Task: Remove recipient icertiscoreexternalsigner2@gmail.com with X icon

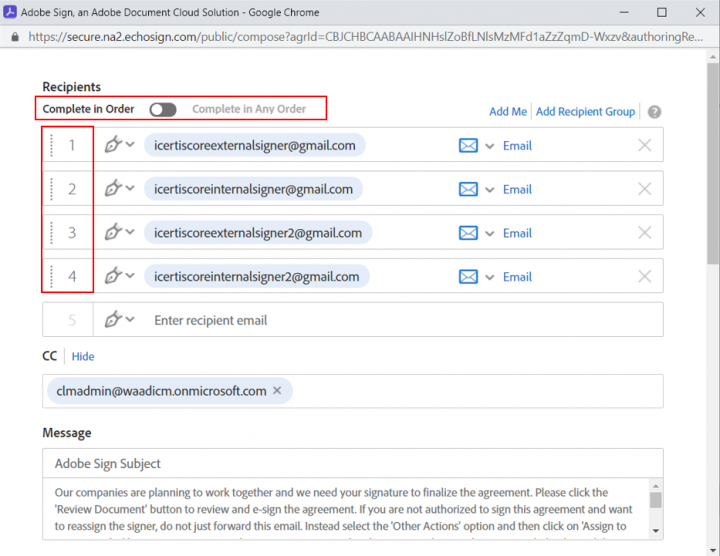Action: click(x=644, y=233)
